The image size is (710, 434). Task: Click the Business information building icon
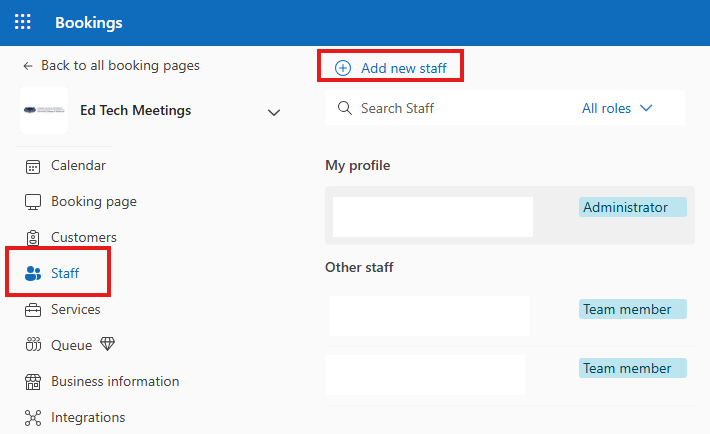click(33, 382)
